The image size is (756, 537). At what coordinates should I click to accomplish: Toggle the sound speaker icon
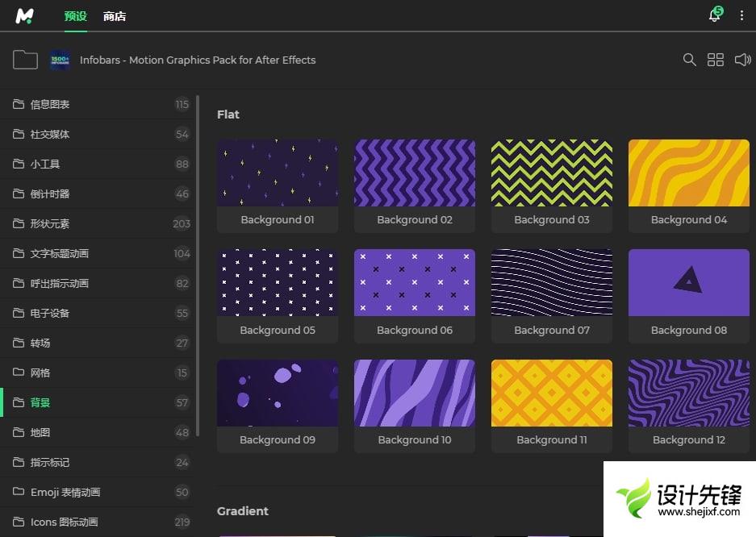[742, 60]
